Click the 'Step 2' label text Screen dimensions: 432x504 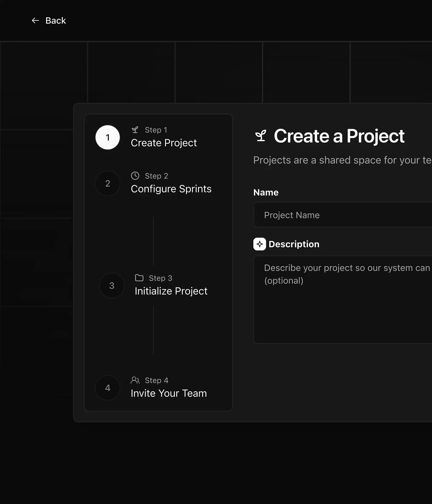(x=156, y=176)
